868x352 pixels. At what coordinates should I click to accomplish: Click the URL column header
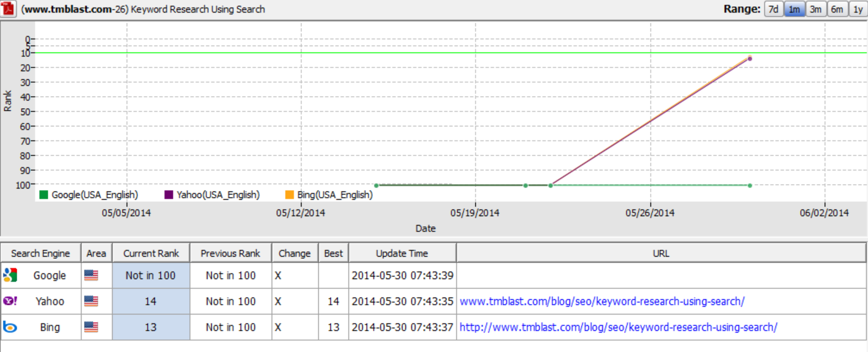coord(661,253)
